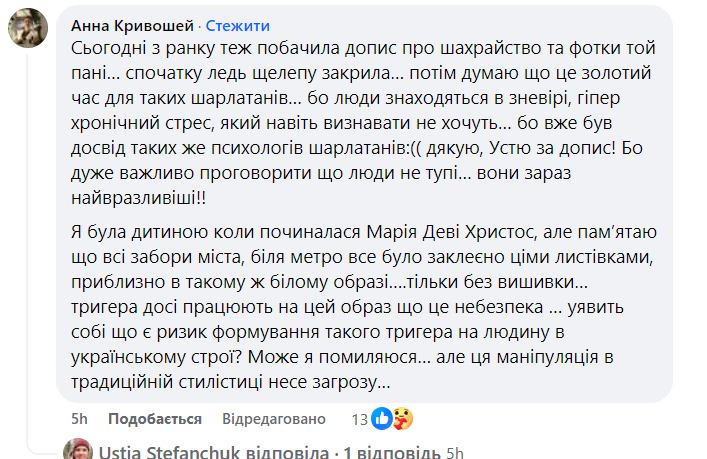
Task: Click the blue thumbs-up reaction icon
Action: (x=381, y=418)
